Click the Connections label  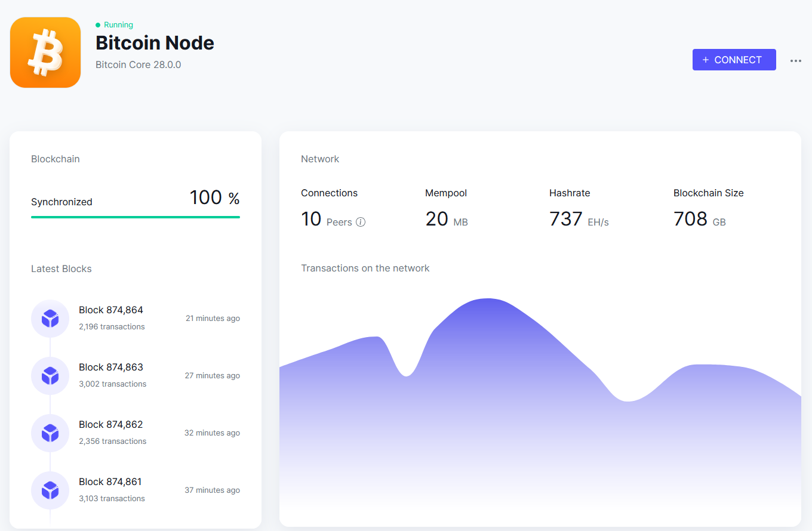click(x=329, y=193)
